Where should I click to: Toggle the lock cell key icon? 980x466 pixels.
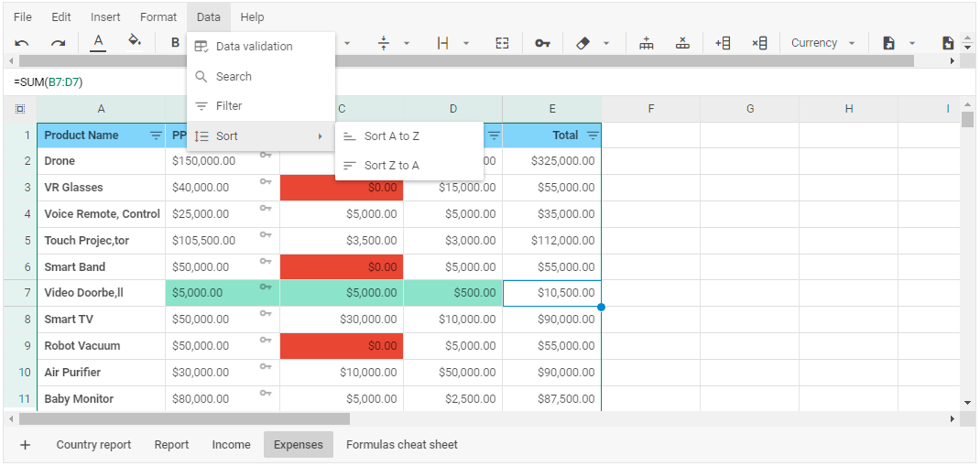pos(542,43)
